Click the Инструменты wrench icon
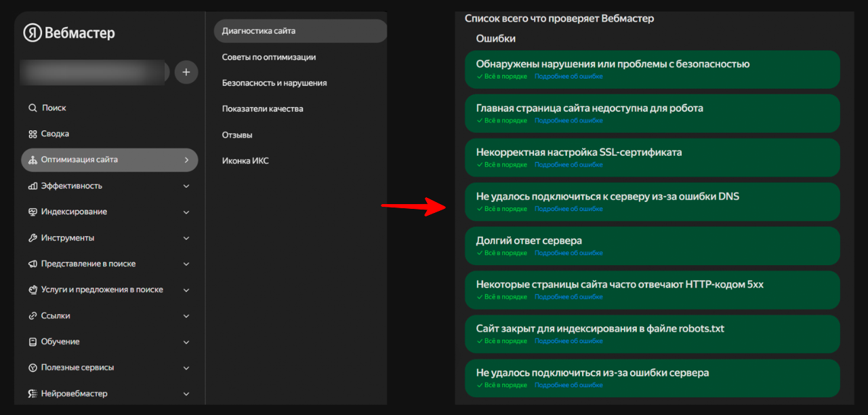The image size is (868, 415). point(33,238)
